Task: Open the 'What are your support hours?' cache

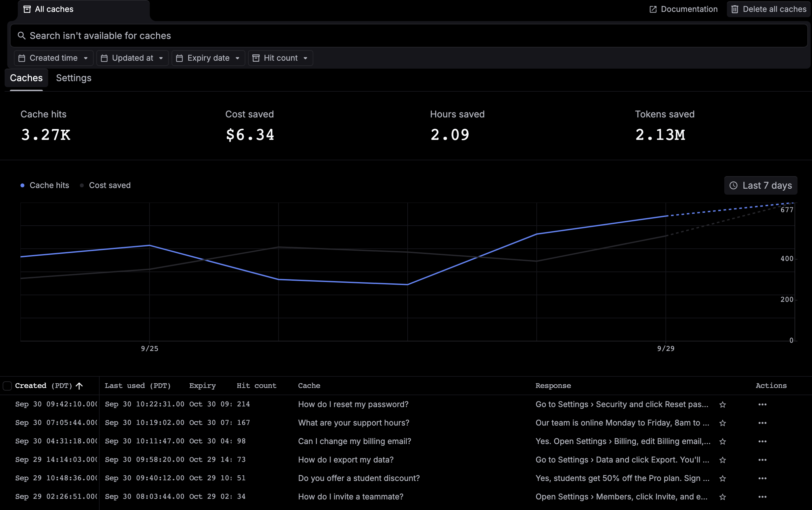Action: click(354, 423)
